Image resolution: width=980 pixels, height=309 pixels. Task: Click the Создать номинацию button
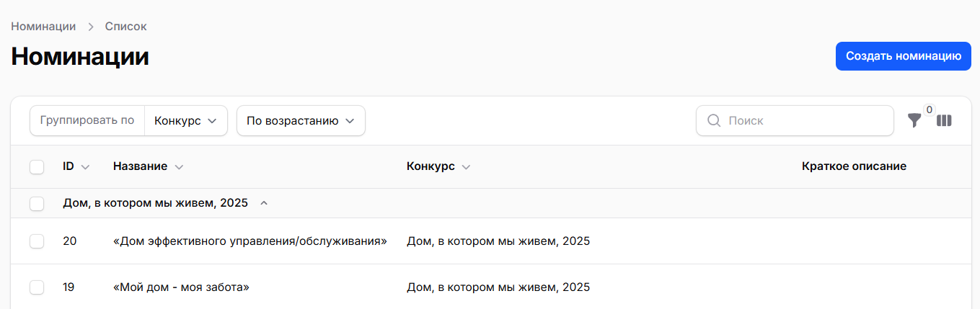[904, 56]
